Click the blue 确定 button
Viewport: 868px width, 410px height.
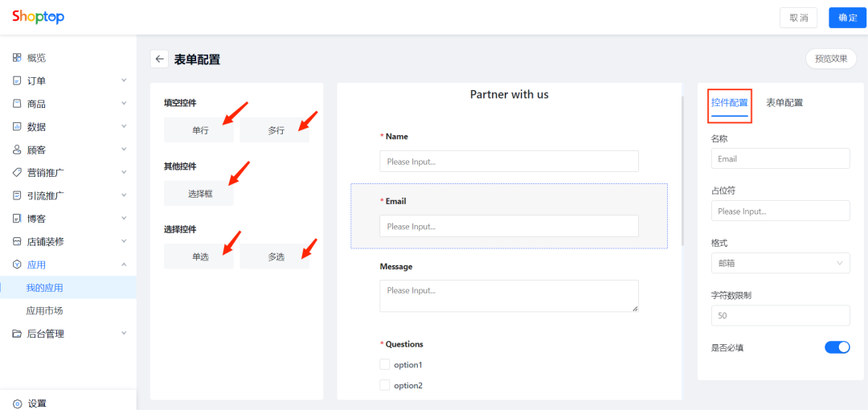tap(848, 18)
